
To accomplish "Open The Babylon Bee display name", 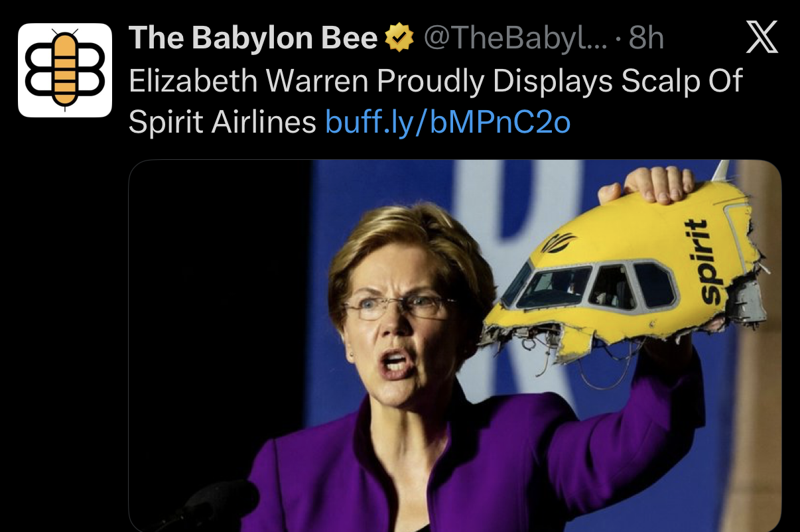I will click(253, 38).
